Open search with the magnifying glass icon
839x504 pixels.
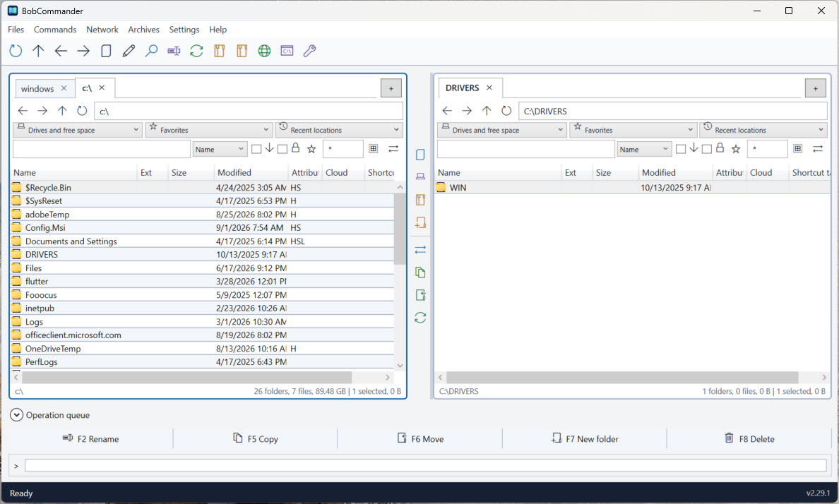point(151,51)
